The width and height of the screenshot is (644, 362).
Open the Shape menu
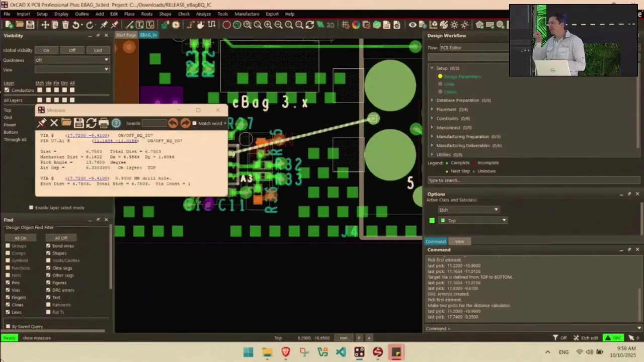165,14
